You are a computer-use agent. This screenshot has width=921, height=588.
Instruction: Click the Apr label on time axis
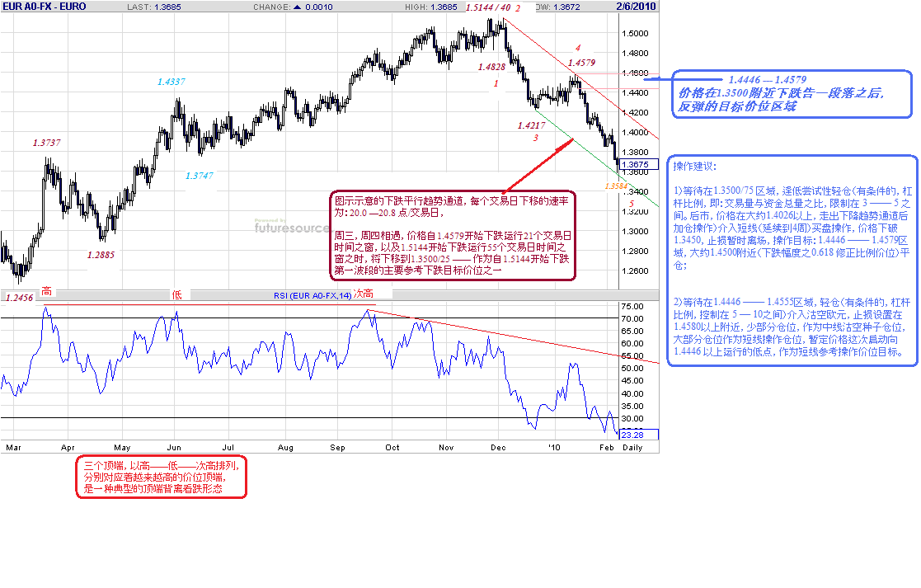pos(68,448)
